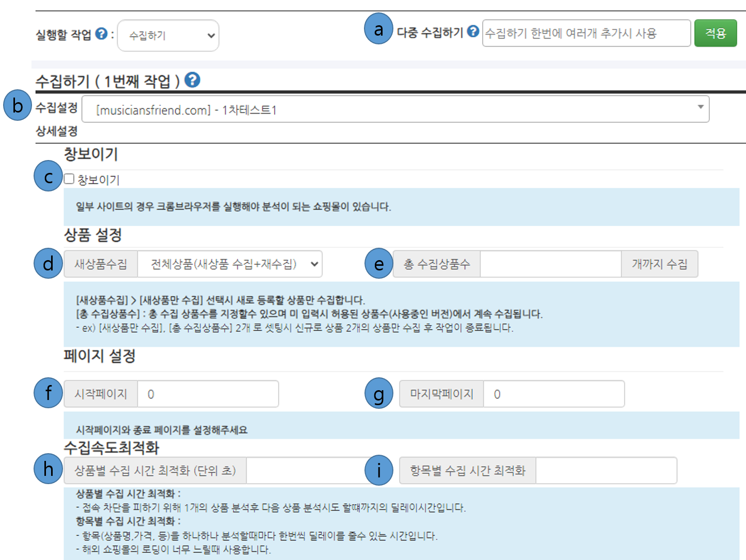Click the help icon after 수집하기 (1번째 작업) heading

[193, 80]
